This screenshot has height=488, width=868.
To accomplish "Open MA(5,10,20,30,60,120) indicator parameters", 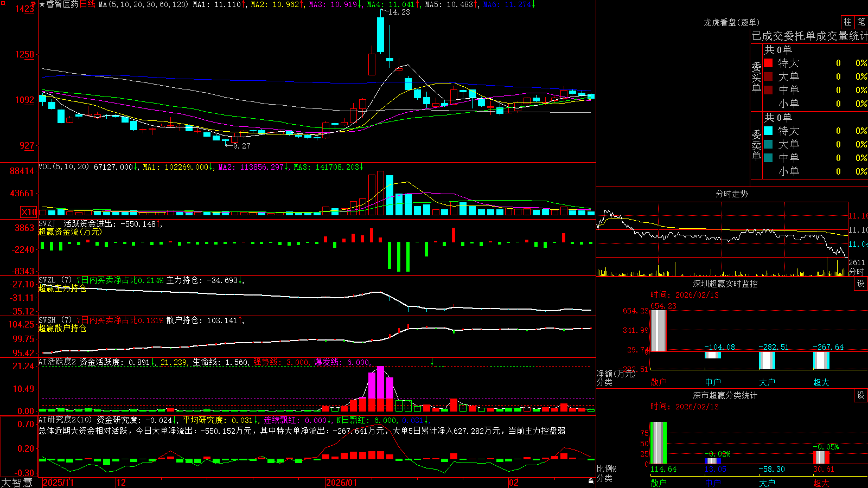I will pos(143,4).
